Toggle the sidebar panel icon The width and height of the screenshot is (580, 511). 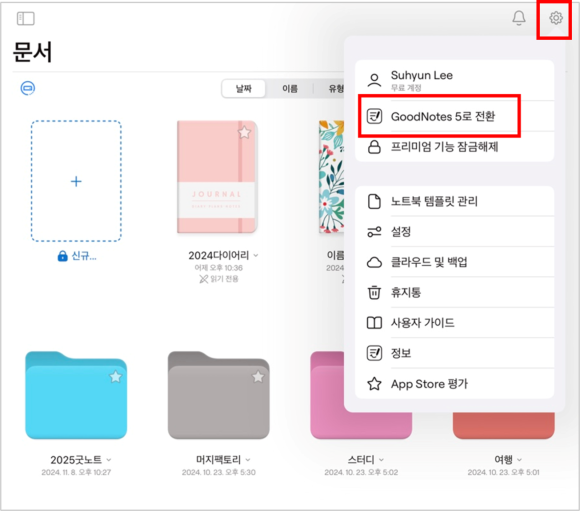[x=26, y=18]
